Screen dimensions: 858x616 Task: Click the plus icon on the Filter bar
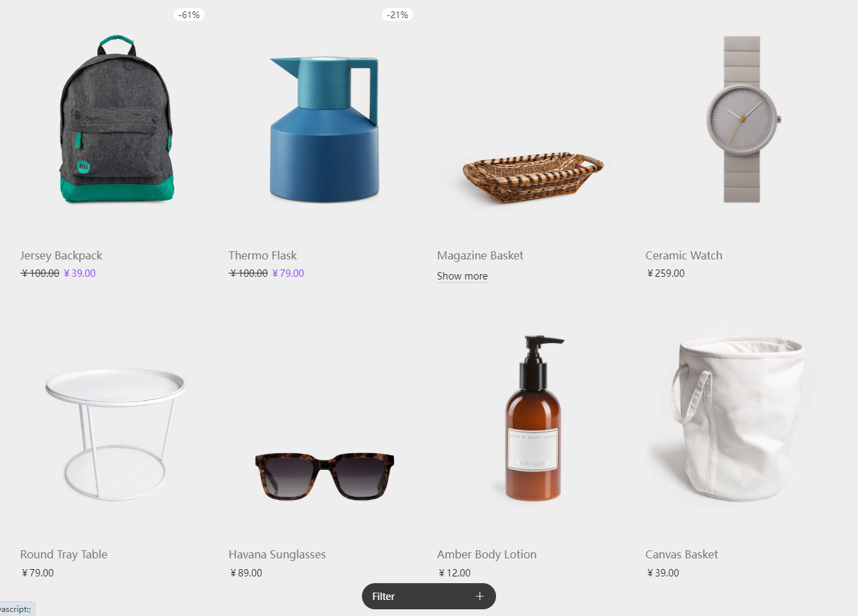[x=479, y=596]
